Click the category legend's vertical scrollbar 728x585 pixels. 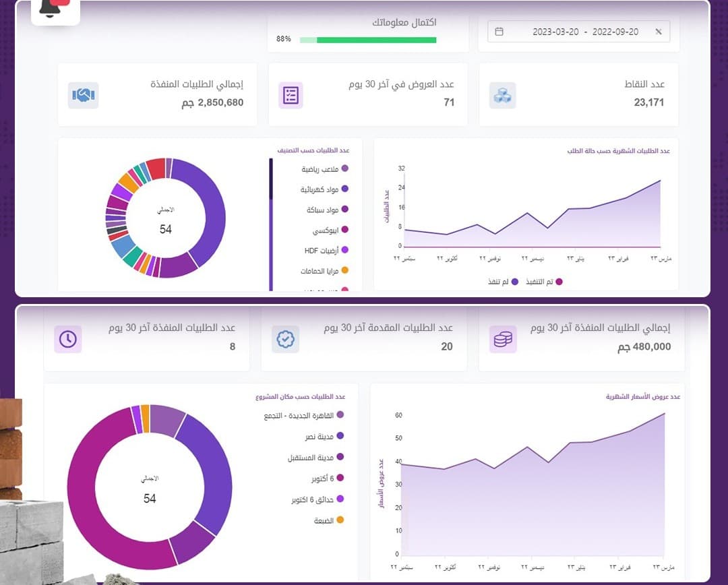271,224
